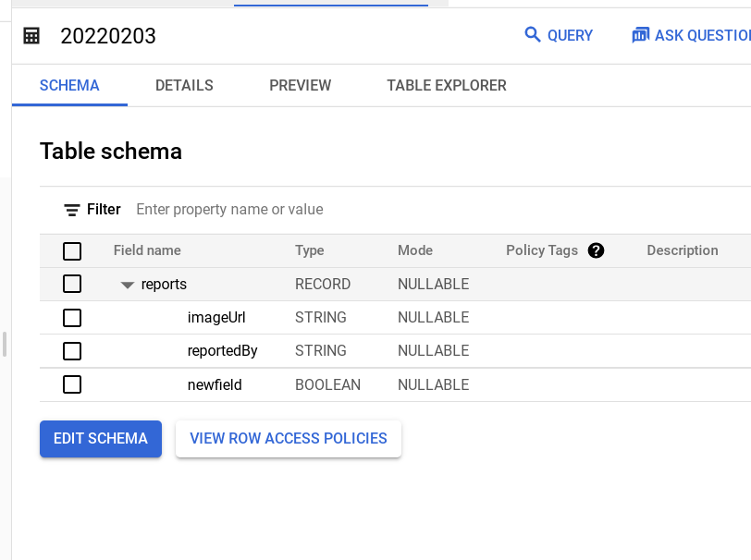Select the Schema tab
Image resolution: width=751 pixels, height=560 pixels.
(69, 85)
